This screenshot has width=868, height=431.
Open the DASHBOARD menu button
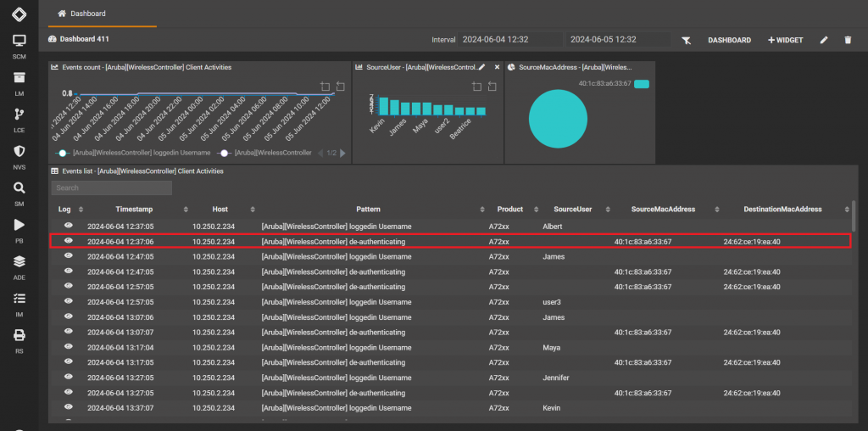[730, 41]
